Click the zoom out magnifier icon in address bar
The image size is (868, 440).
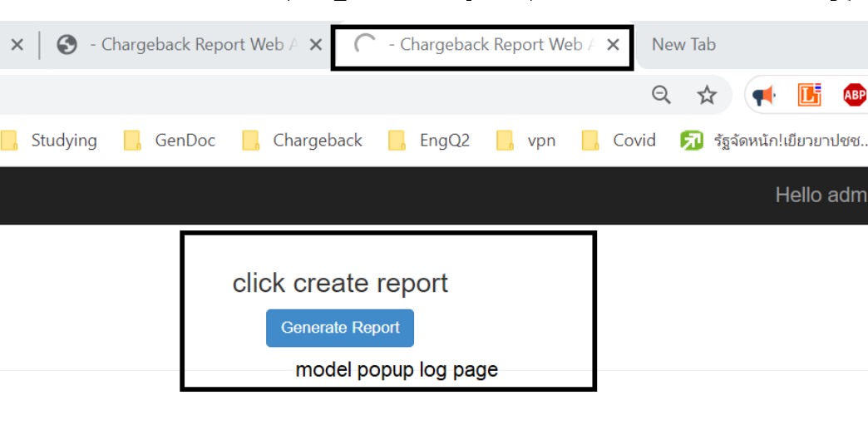pos(662,95)
